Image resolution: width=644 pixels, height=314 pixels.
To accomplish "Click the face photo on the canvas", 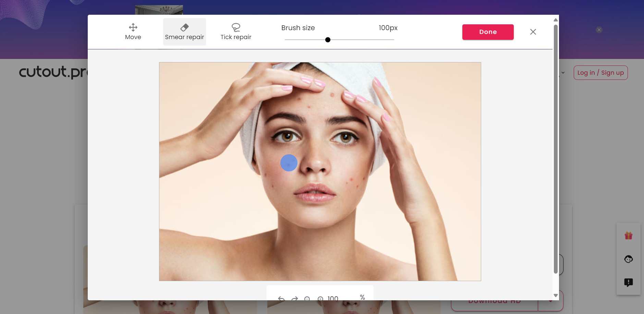I will 320,171.
